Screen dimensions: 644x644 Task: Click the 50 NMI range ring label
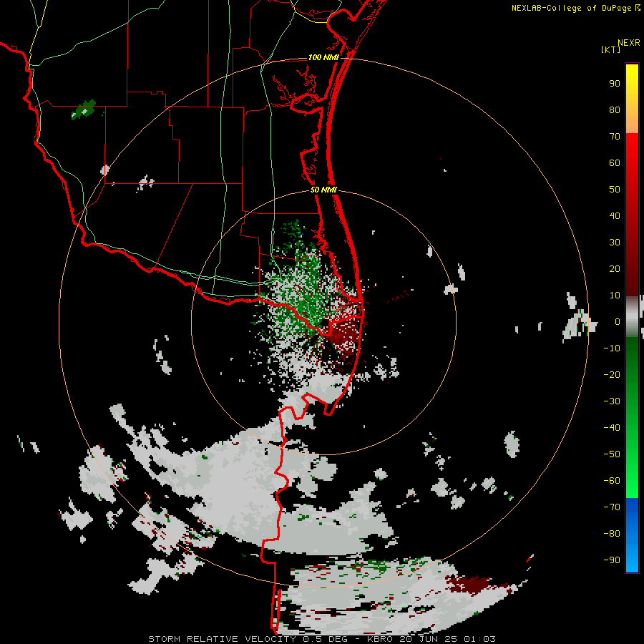pos(323,190)
